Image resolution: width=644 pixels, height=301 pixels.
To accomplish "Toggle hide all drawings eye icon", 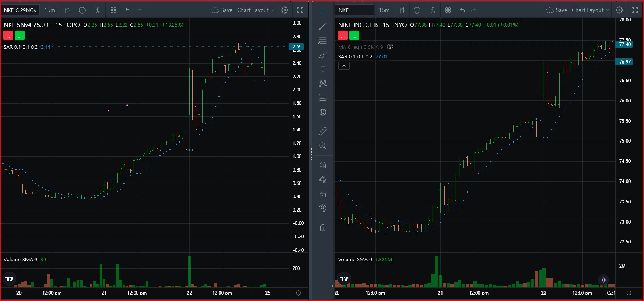I will coord(323,208).
